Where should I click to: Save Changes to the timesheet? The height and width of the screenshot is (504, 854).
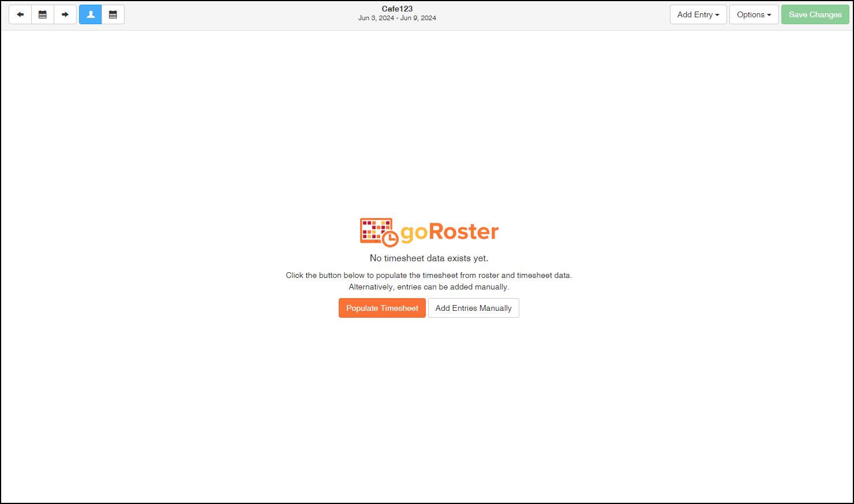815,14
